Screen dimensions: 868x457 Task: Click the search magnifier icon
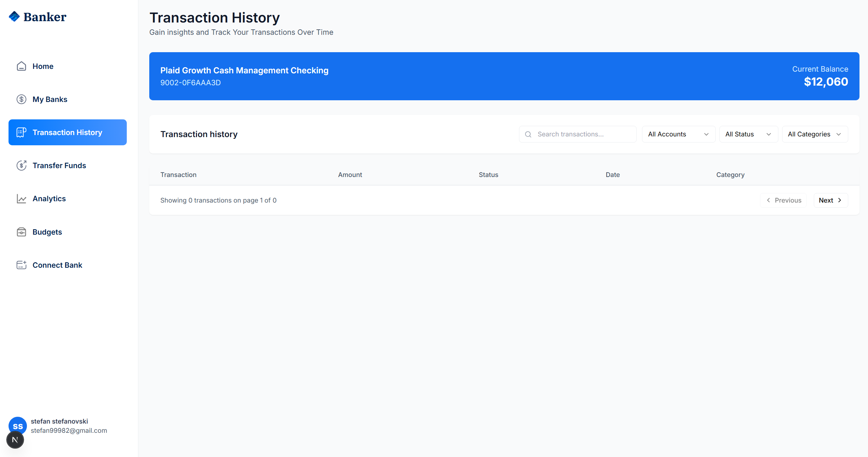pos(528,134)
